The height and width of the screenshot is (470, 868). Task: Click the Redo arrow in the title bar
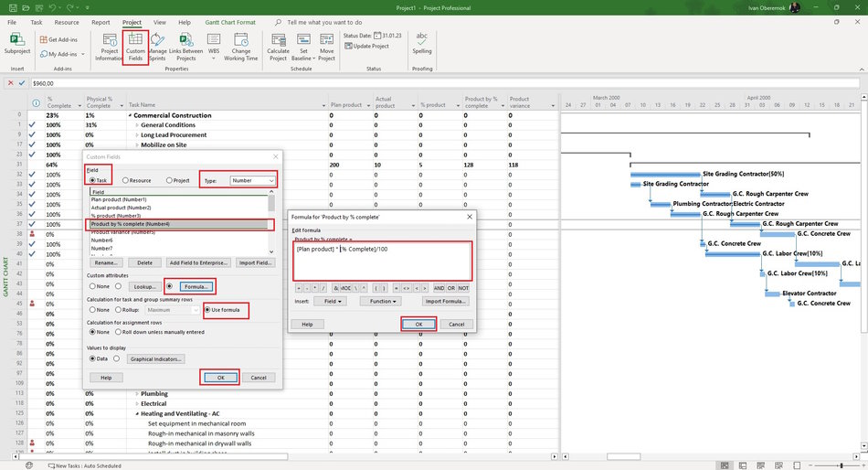pos(70,7)
